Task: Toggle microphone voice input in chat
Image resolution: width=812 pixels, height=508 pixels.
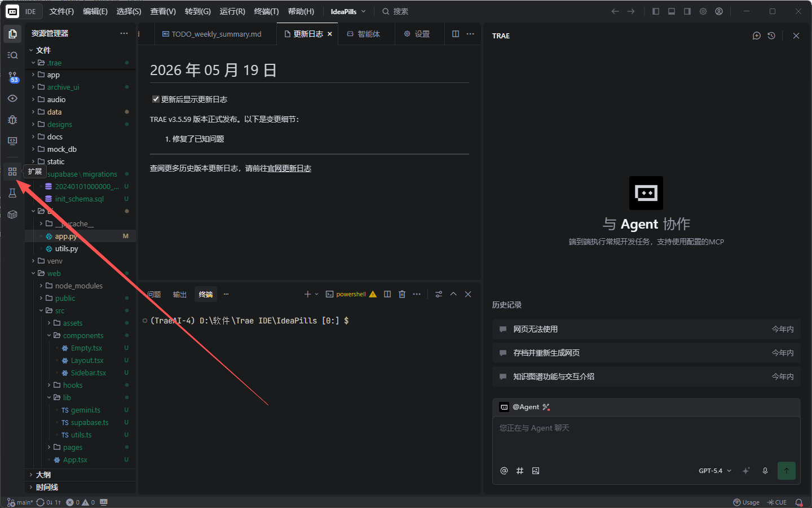Action: [765, 471]
